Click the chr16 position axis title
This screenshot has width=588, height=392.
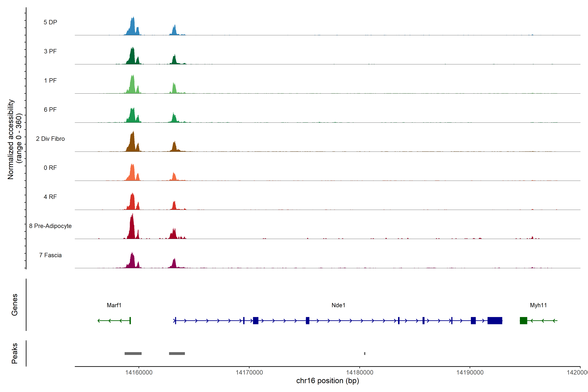click(x=327, y=381)
